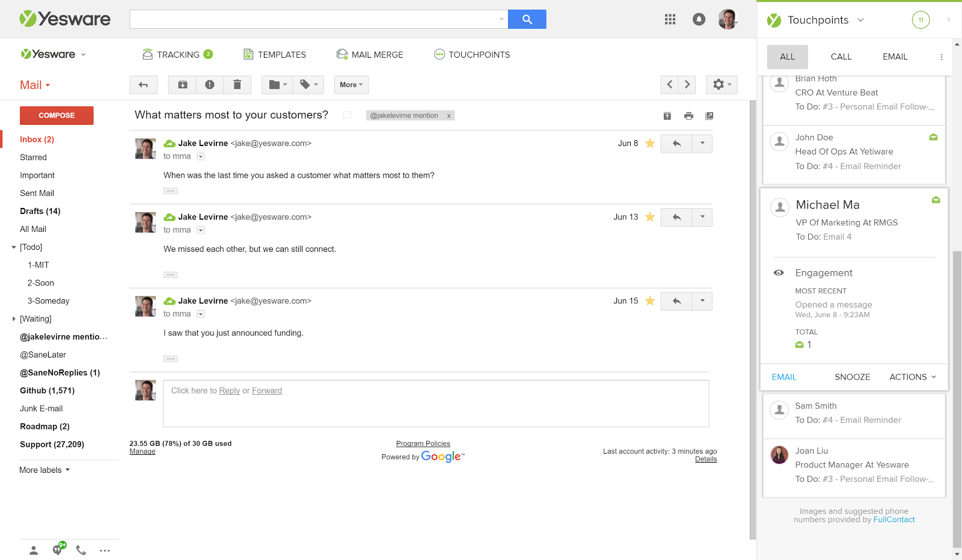Collapse the [Todo] label tree
The width and height of the screenshot is (962, 560).
pos(14,247)
